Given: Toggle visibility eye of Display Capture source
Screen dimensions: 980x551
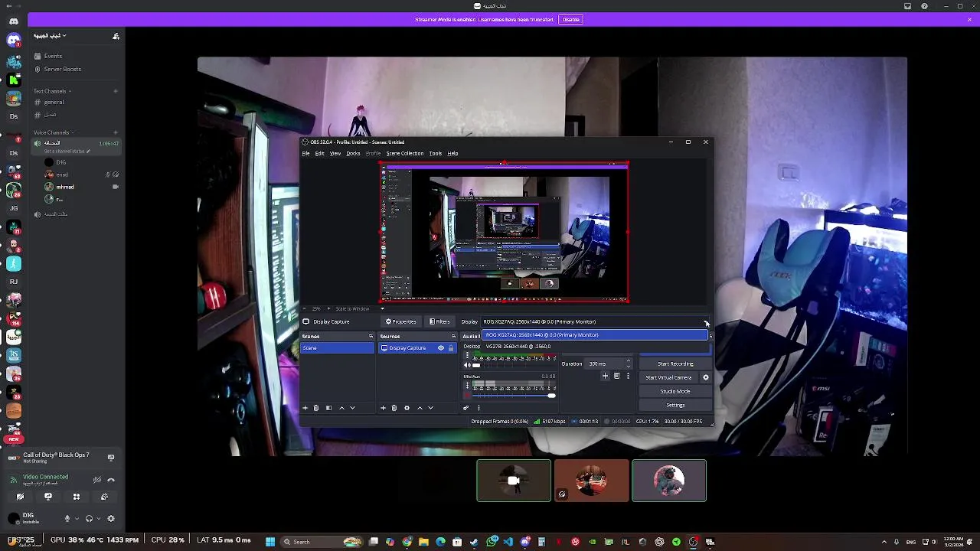Looking at the screenshot, I should click(x=440, y=348).
